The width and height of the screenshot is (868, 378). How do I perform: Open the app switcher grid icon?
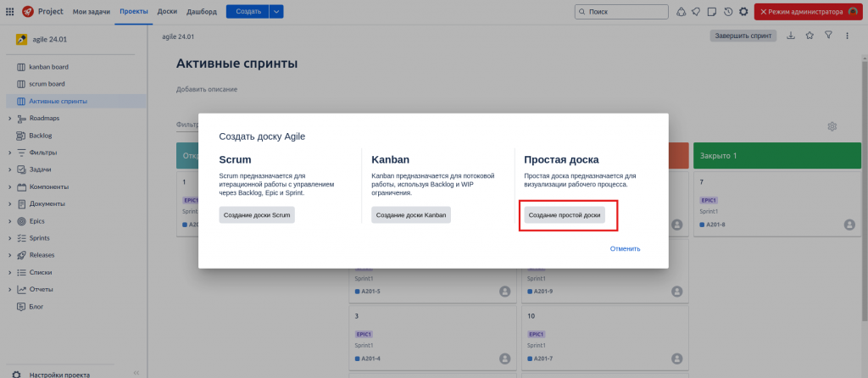(10, 12)
